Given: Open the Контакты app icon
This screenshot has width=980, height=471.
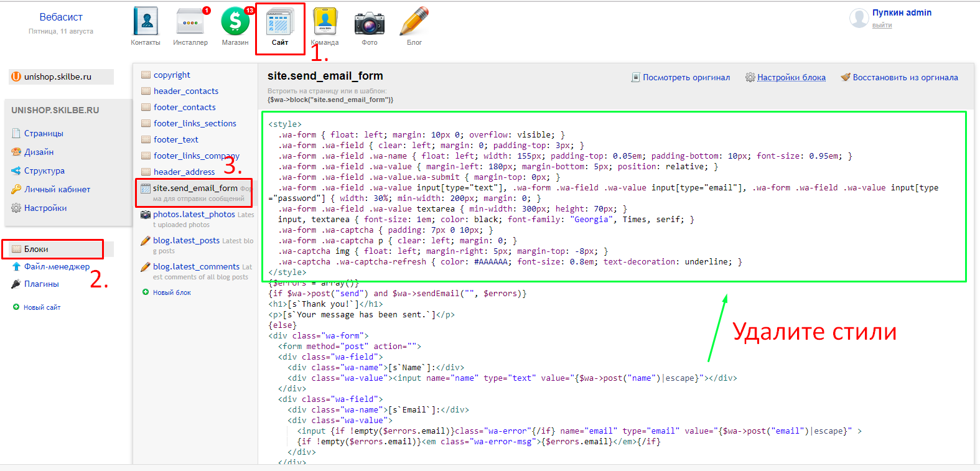Looking at the screenshot, I should tap(146, 22).
